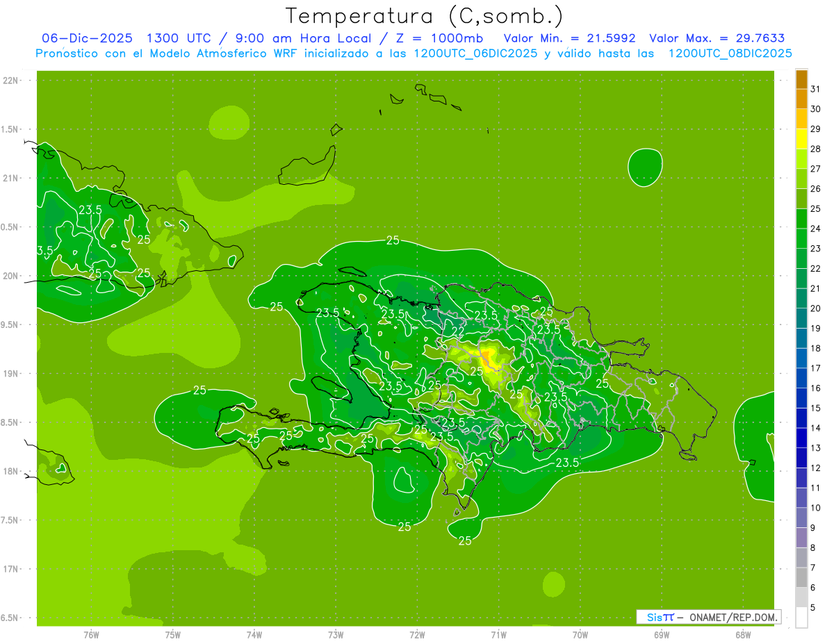Click the "21N" latitude axis label
The width and height of the screenshot is (834, 644).
10,179
